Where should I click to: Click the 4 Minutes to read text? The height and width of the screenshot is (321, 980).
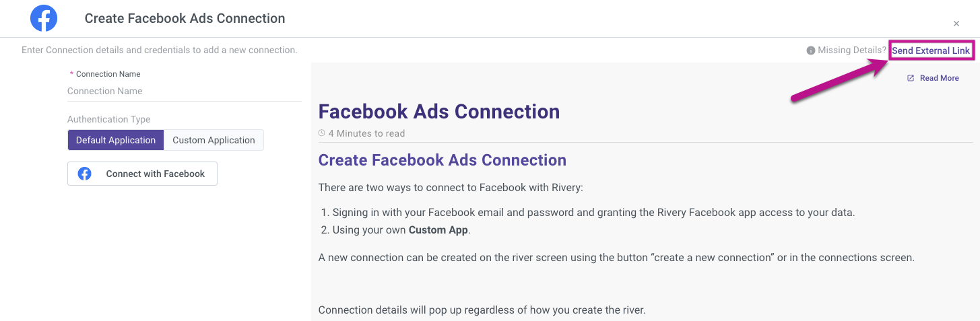click(x=366, y=133)
